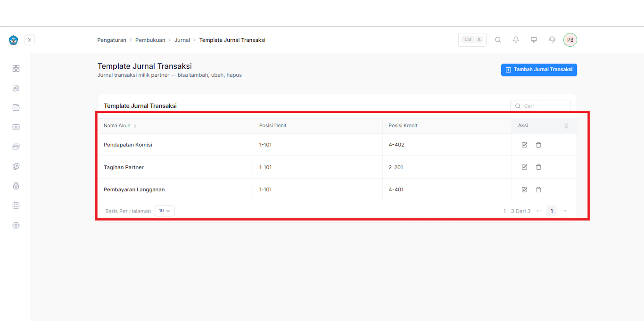The image size is (644, 321).
Task: Click debit 1-101 in Tagihan Partner row
Action: [x=265, y=167]
